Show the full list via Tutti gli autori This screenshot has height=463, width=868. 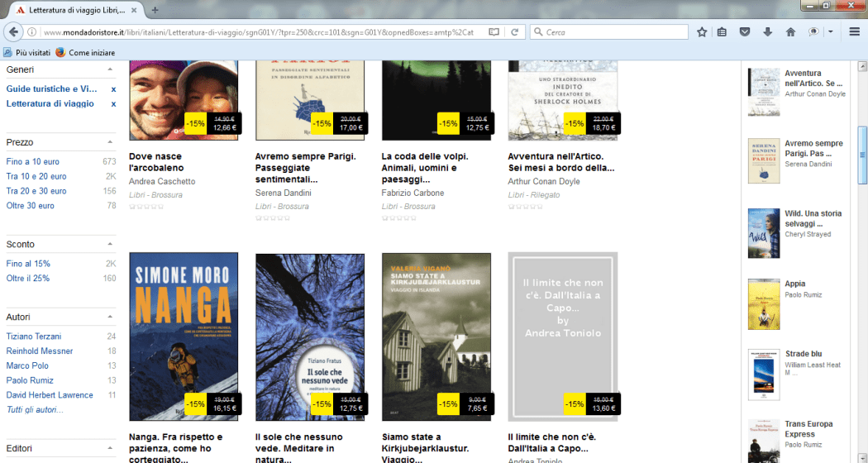35,410
